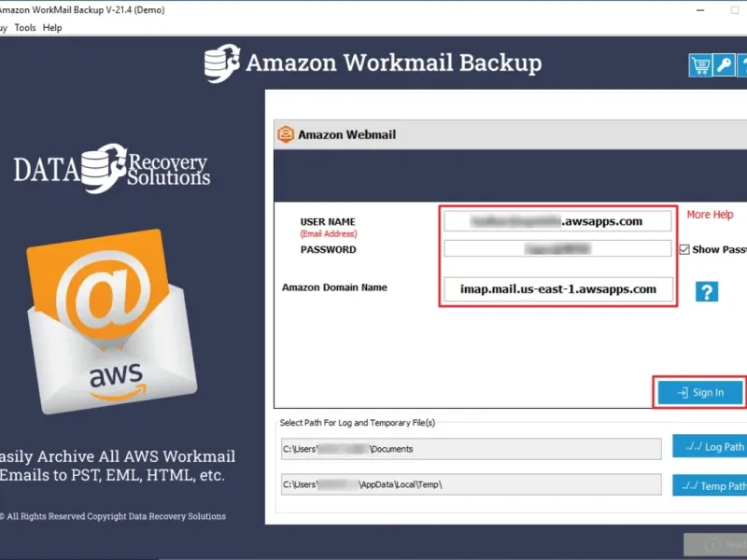Click the Data Recovery Solutions logo

tap(112, 169)
